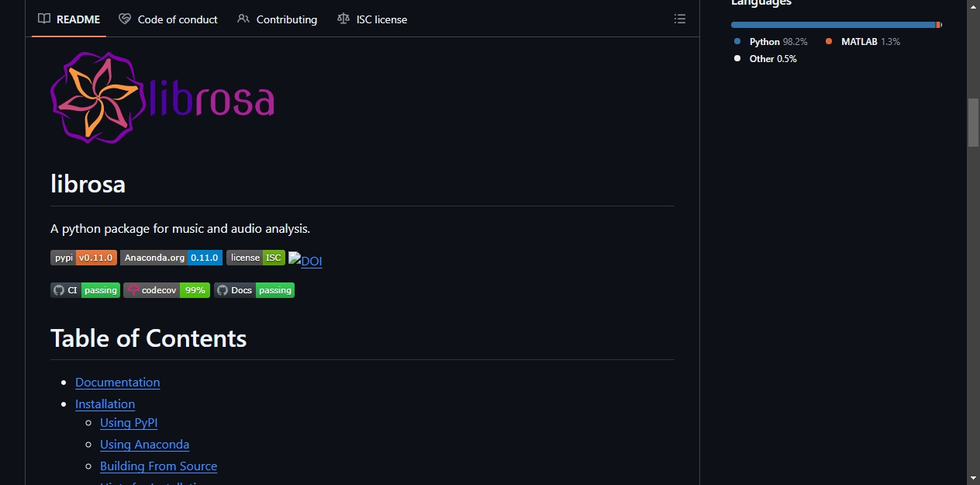The height and width of the screenshot is (485, 980).
Task: Click the MATLAB 1.3% language entry
Action: 863,42
